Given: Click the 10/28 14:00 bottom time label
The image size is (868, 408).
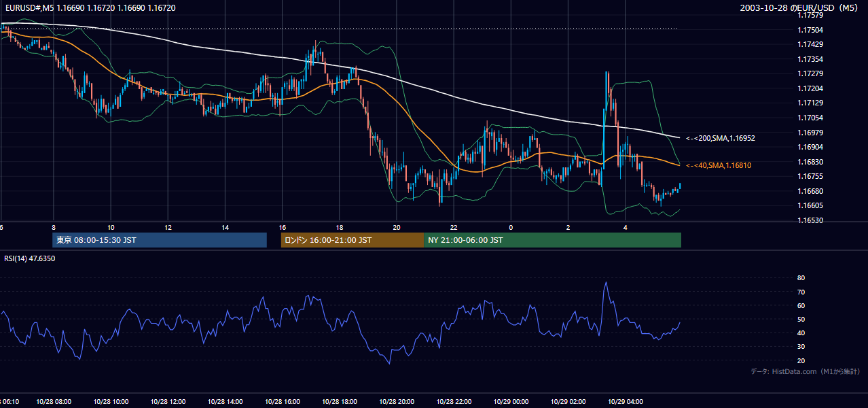Looking at the screenshot, I should tap(225, 402).
